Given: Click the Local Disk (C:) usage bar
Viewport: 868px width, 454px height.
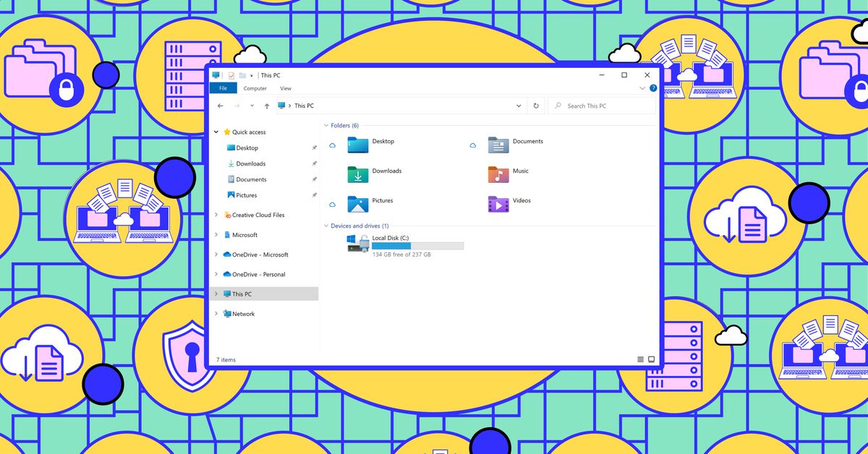Looking at the screenshot, I should point(418,247).
